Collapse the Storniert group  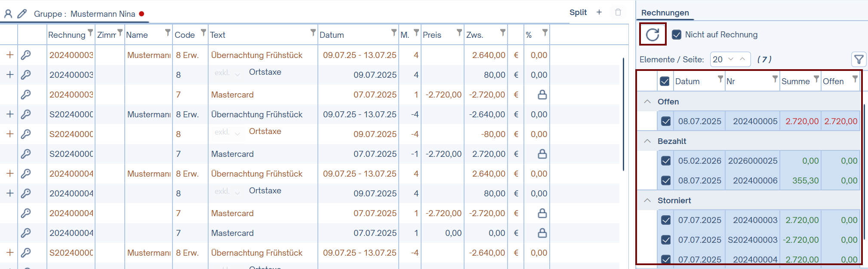click(x=647, y=200)
